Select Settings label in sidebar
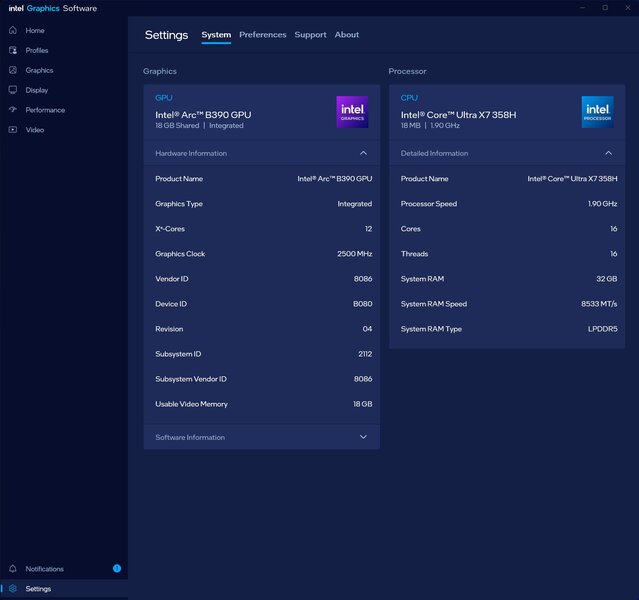639x600 pixels. pos(38,589)
